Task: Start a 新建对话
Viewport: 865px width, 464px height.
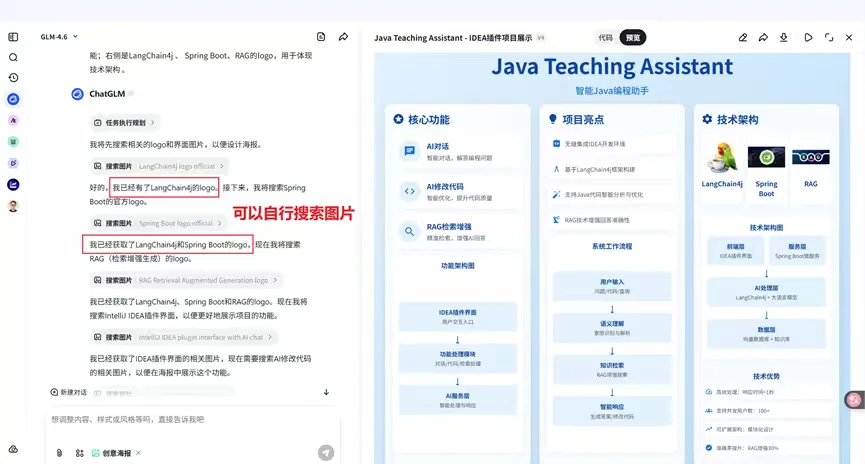Action: (x=68, y=392)
